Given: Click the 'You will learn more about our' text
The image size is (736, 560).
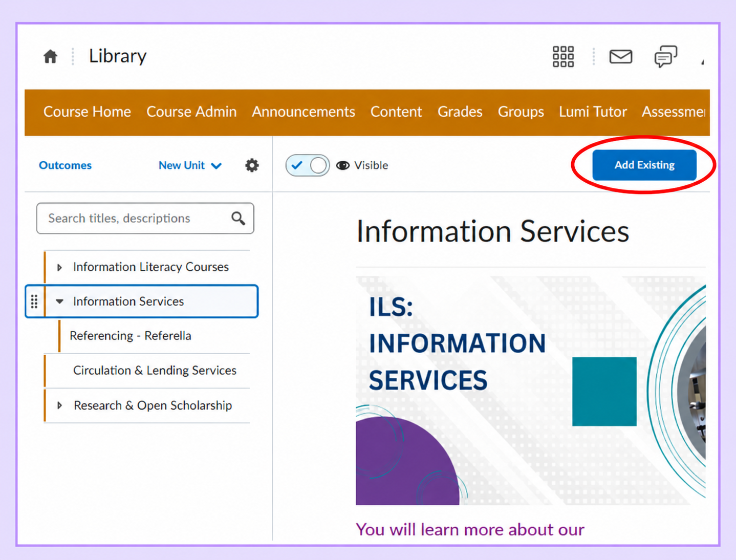Looking at the screenshot, I should coord(470,529).
